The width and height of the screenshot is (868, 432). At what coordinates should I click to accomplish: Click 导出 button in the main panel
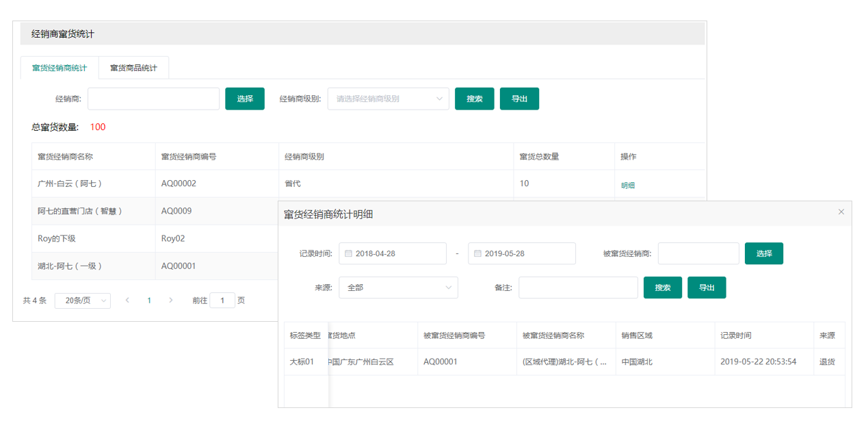519,99
